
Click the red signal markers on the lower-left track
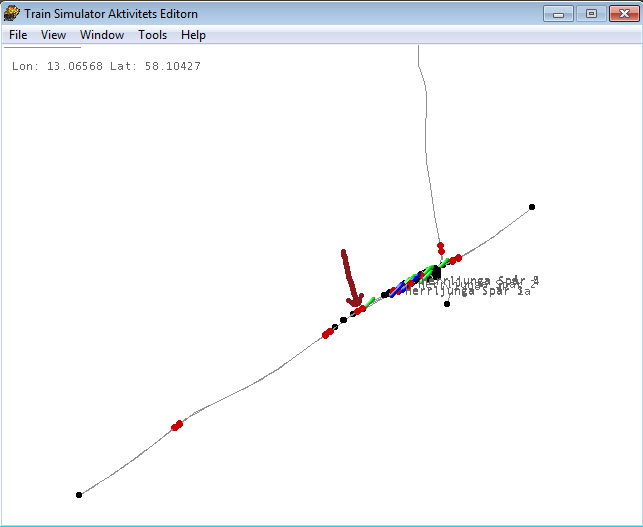[177, 426]
